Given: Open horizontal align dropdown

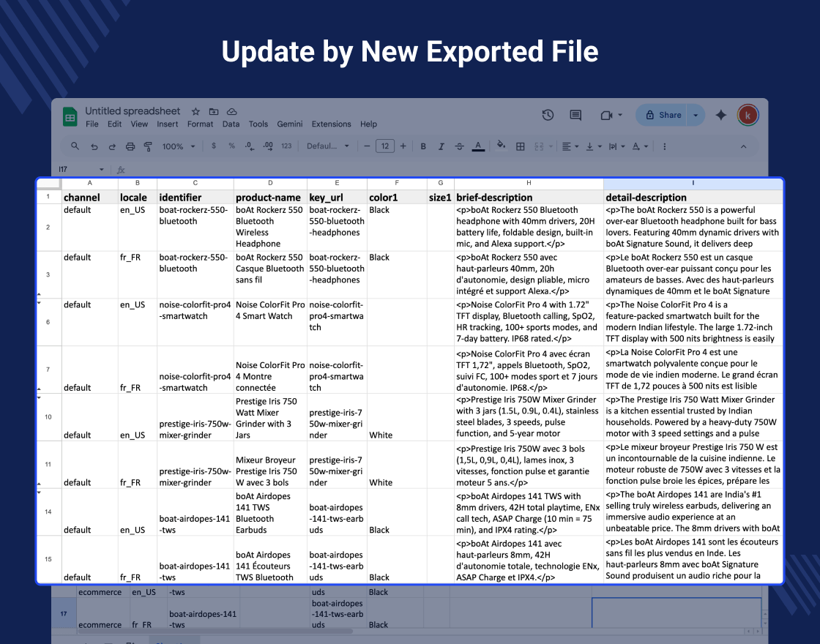Looking at the screenshot, I should click(570, 147).
